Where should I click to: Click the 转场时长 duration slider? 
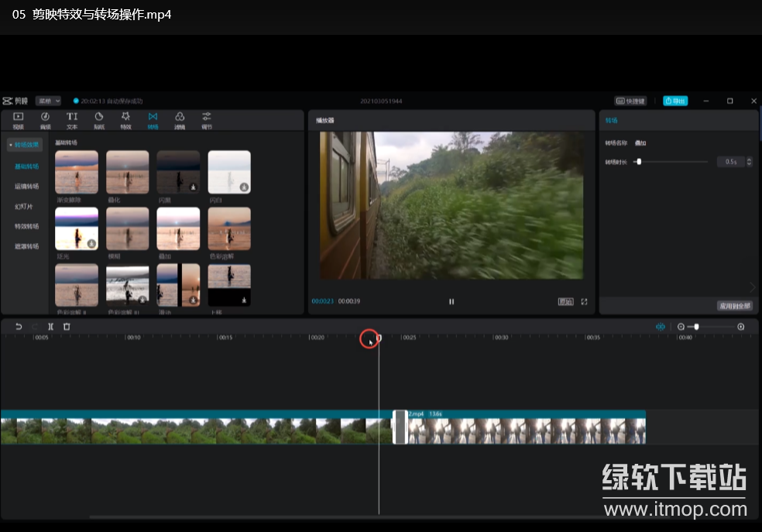(671, 162)
